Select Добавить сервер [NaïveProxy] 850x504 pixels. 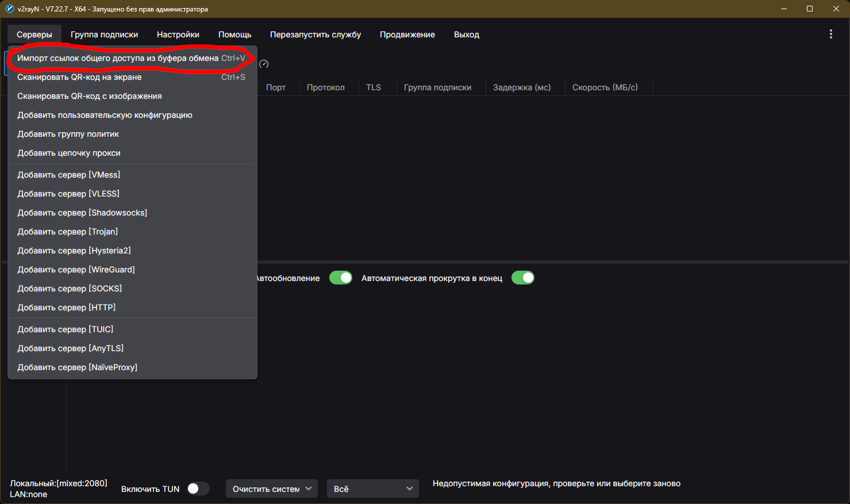point(132,367)
